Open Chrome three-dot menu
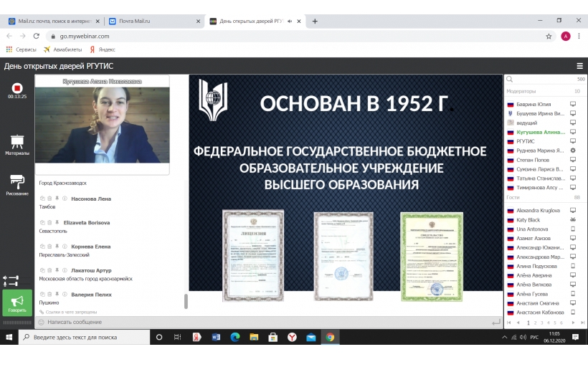The height and width of the screenshot is (367, 588). tap(579, 36)
